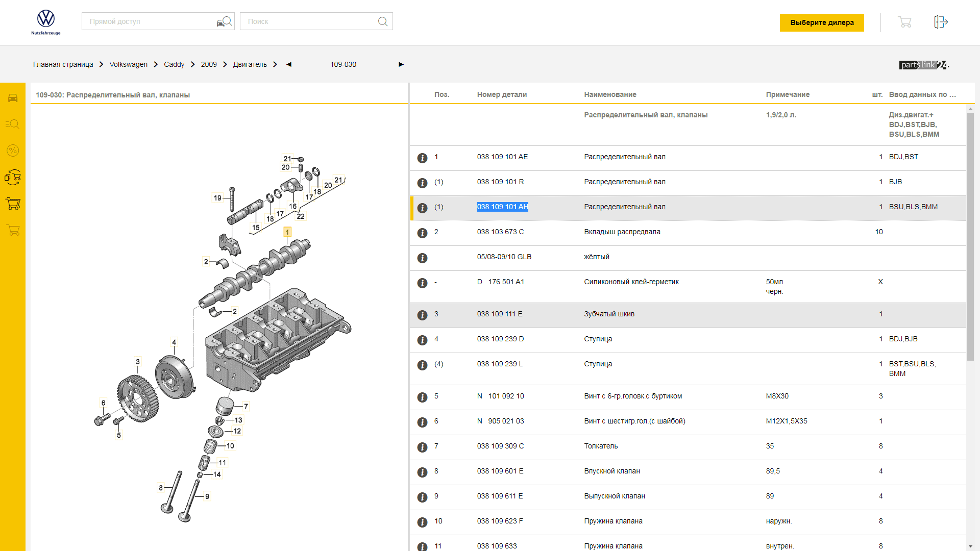Image resolution: width=980 pixels, height=551 pixels.
Task: Click the Поз. column header
Action: pos(442,94)
